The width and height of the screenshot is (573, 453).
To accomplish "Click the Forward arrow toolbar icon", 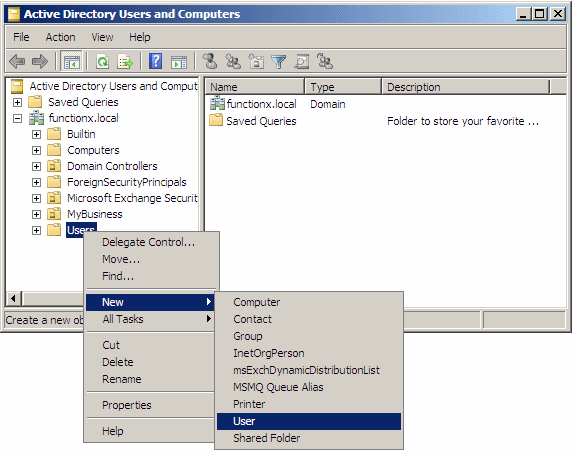I will point(40,61).
